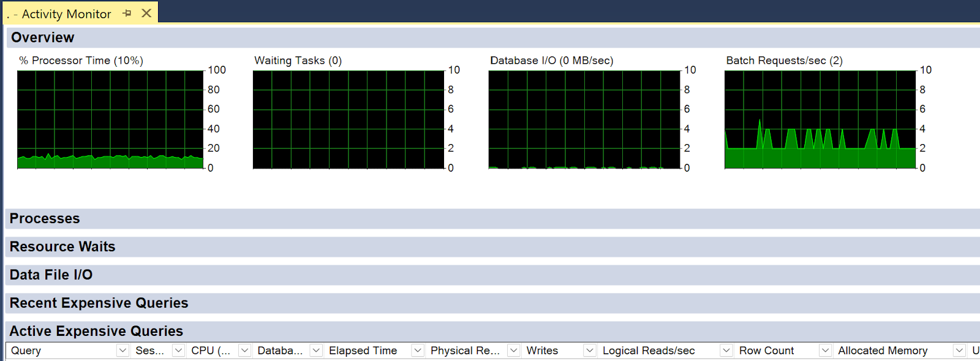
Task: Click the Waiting Tasks graph
Action: click(x=349, y=120)
